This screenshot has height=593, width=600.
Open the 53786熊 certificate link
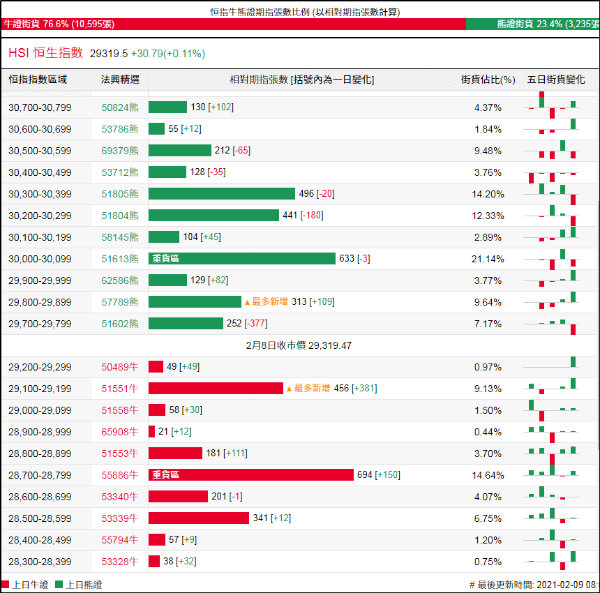(x=120, y=129)
